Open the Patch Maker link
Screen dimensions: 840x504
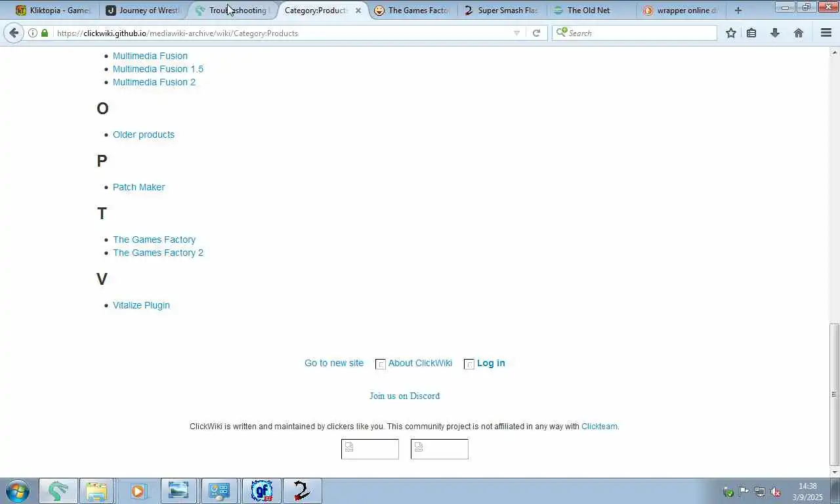[139, 187]
